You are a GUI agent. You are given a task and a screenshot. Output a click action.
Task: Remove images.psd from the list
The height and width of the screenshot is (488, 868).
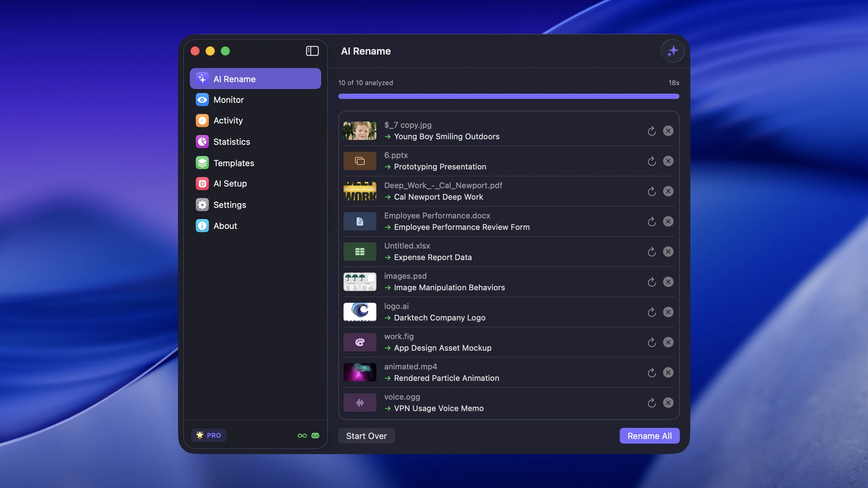click(668, 282)
